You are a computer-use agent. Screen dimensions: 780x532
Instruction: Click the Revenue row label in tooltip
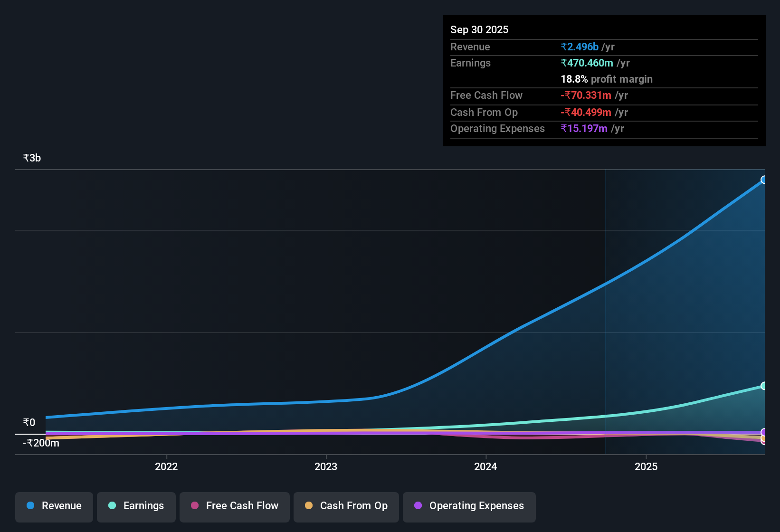click(x=470, y=47)
